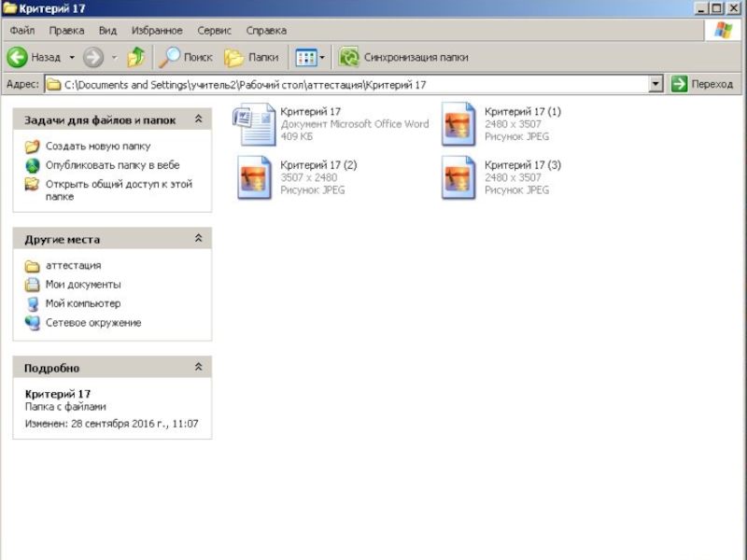Open the Файл menu
Viewport: 747px width, 560px height.
pos(21,31)
